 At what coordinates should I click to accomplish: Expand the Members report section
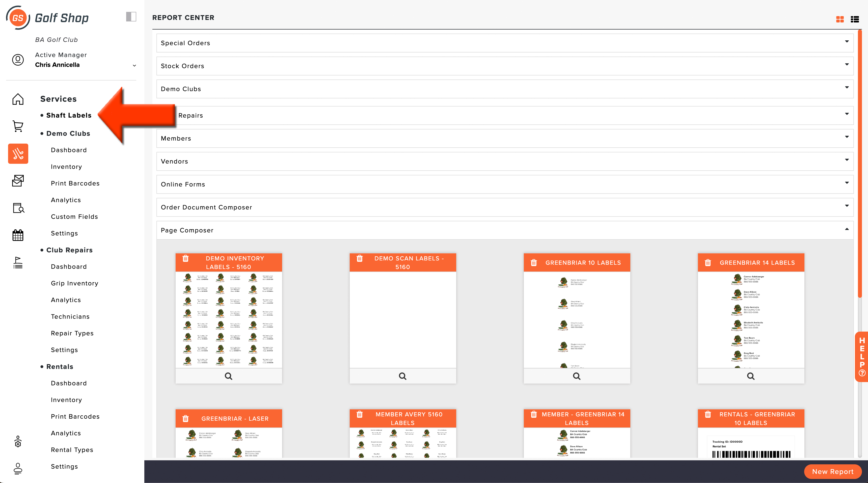505,138
